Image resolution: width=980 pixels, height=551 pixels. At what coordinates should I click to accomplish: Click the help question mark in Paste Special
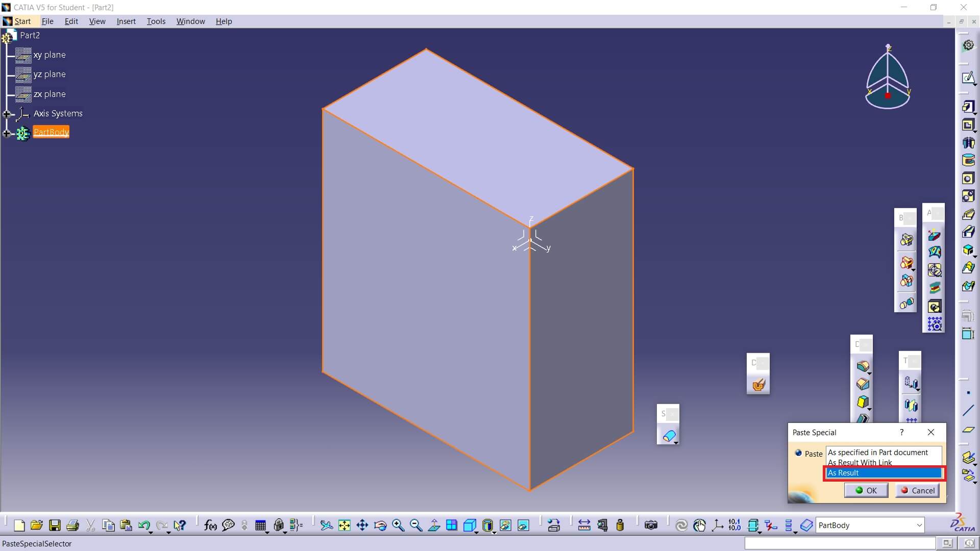901,432
